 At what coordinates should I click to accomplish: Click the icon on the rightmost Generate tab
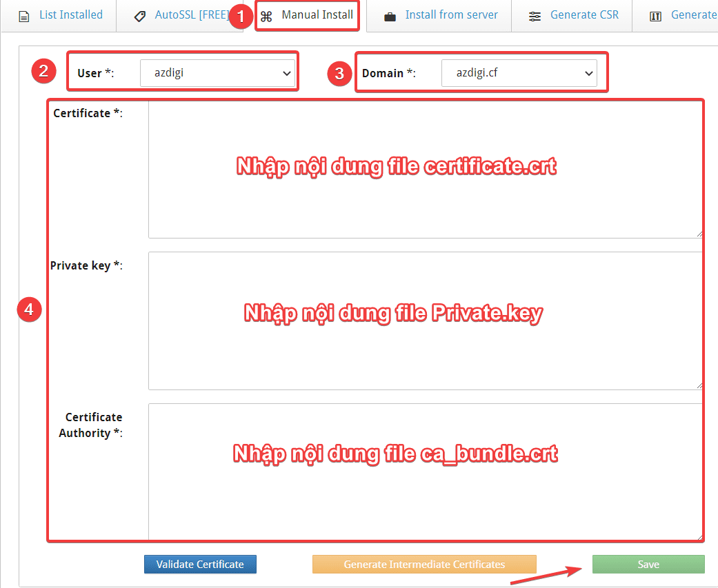655,14
